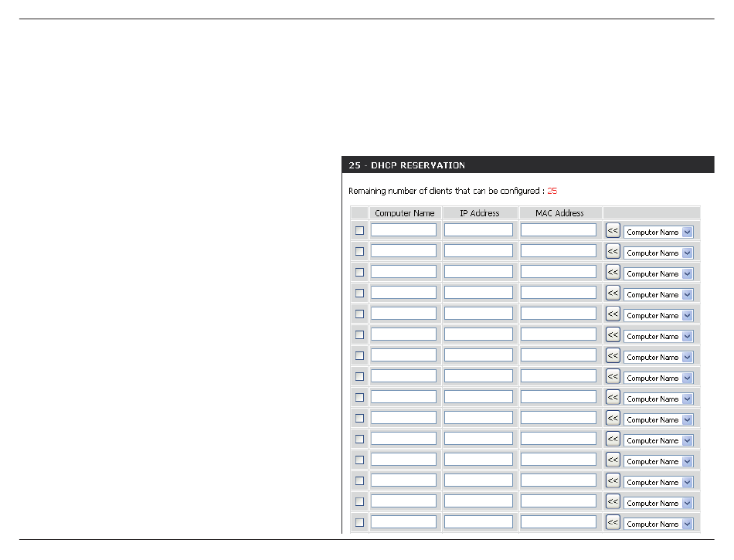Click the fifth row IP Address field
Screen dimensions: 734x560
point(478,313)
